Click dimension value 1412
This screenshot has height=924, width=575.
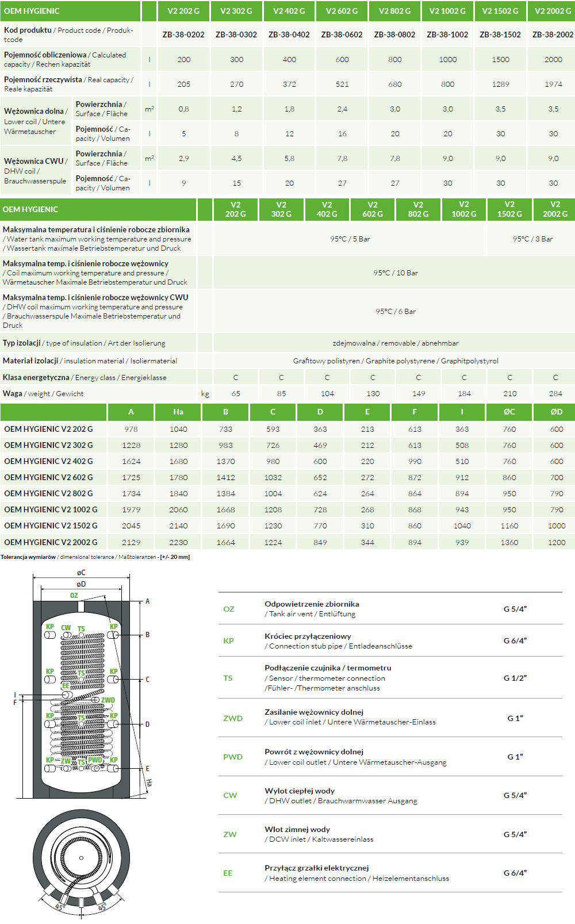[x=226, y=477]
